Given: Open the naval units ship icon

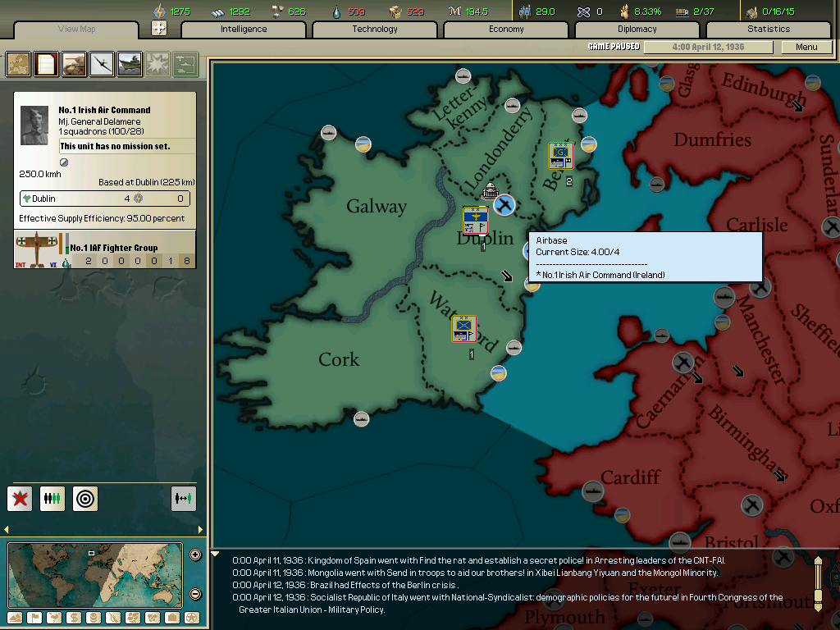Looking at the screenshot, I should coord(130,64).
